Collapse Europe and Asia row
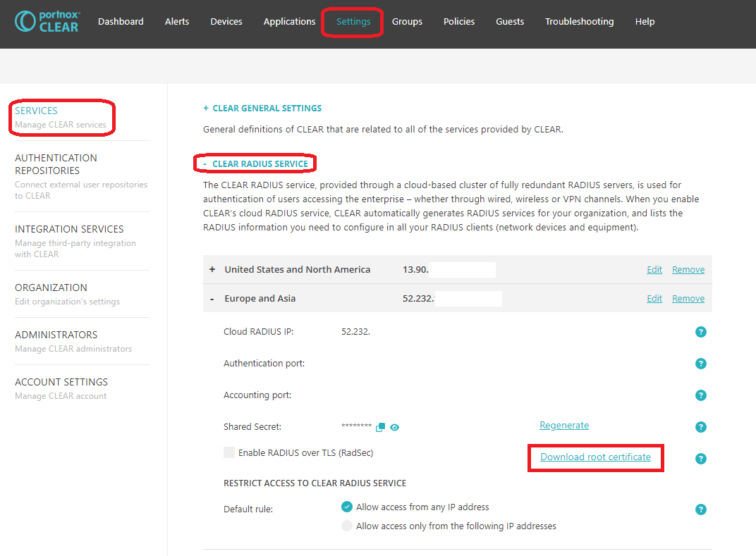Image resolution: width=756 pixels, height=556 pixels. tap(212, 299)
